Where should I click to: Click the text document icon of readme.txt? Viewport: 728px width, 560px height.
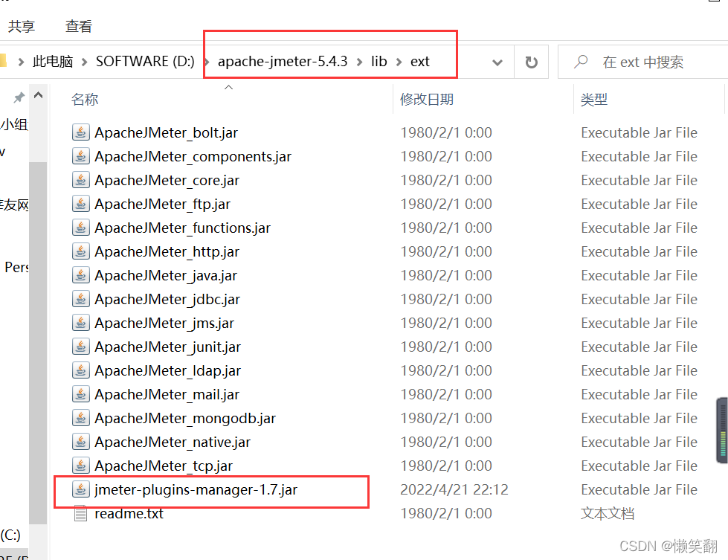pos(81,513)
